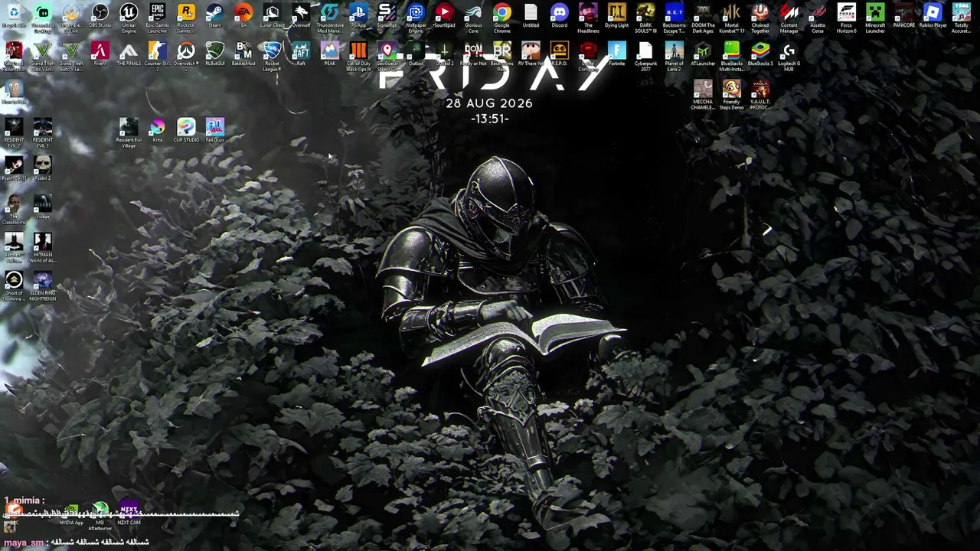980x551 pixels.
Task: Click Call of Duty Black Ops III
Action: tap(358, 57)
